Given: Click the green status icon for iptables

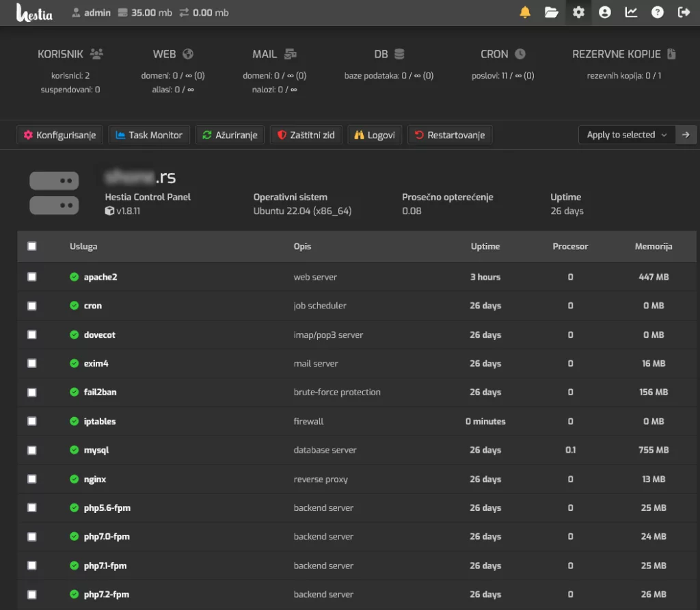Looking at the screenshot, I should pos(74,421).
